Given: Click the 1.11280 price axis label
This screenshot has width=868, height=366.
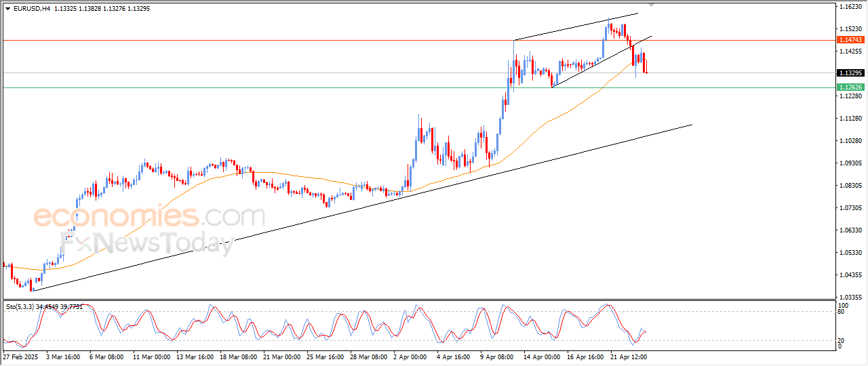Looking at the screenshot, I should (850, 119).
